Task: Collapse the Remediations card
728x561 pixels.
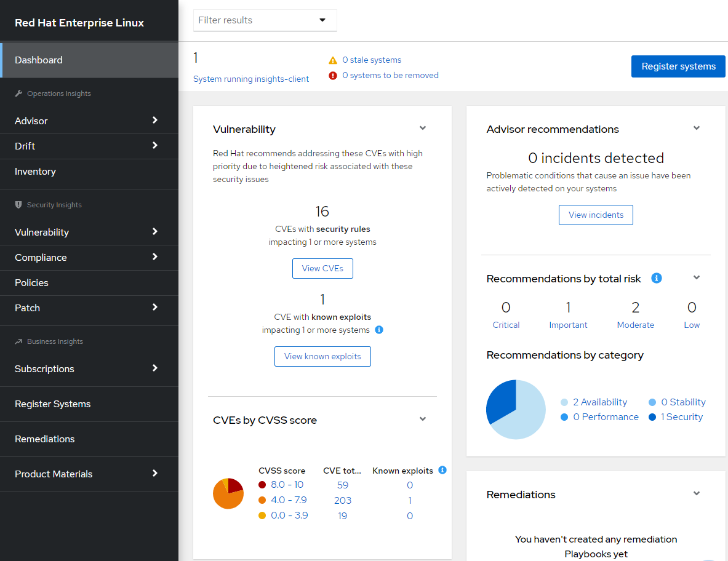Action: [x=697, y=493]
